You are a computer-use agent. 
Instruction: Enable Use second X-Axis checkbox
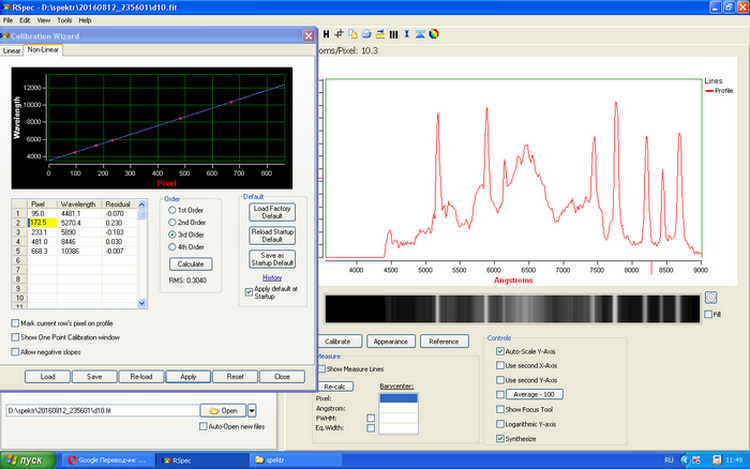(x=500, y=366)
